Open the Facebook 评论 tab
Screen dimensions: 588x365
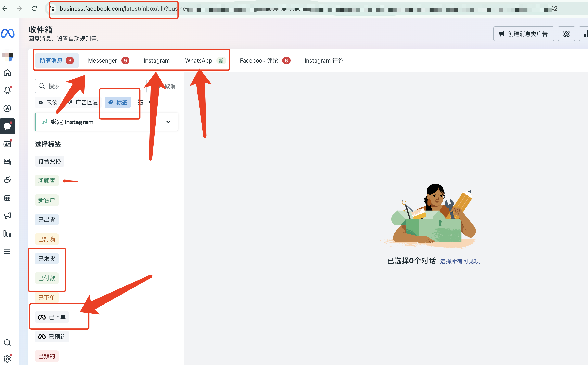[x=259, y=60]
